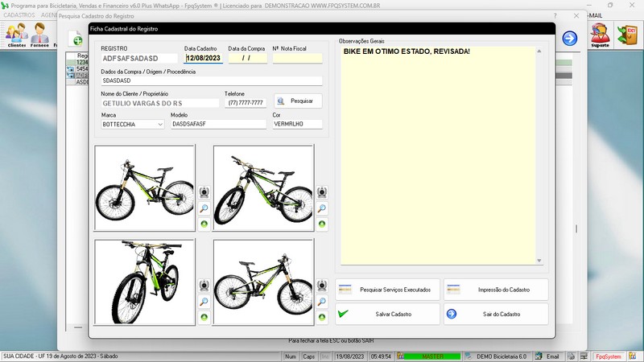This screenshot has width=644, height=362.
Task: Click the Data da Compra field
Action: (x=248, y=58)
